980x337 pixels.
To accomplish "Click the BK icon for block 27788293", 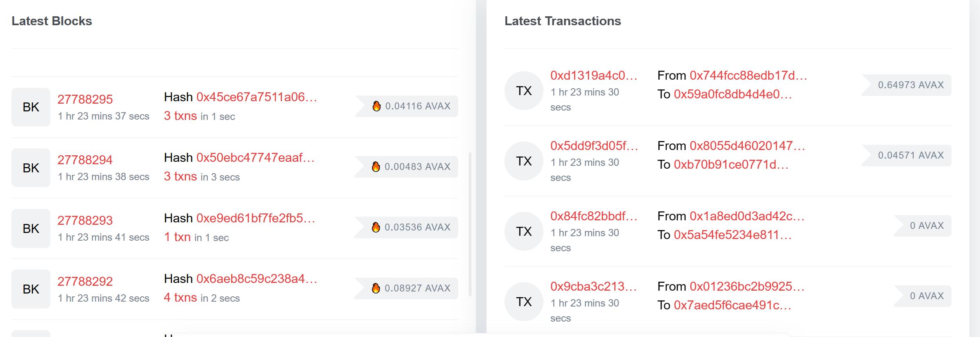I will (x=31, y=228).
